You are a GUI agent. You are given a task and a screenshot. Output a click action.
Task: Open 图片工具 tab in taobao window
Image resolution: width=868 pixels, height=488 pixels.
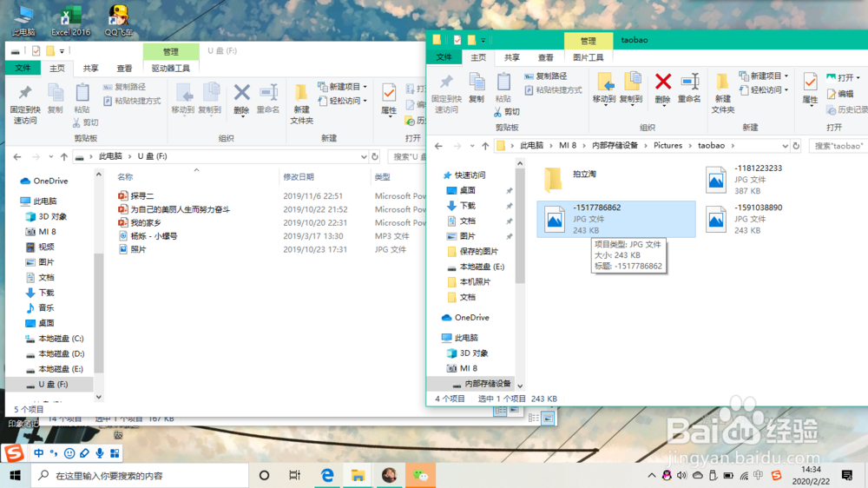(x=588, y=57)
